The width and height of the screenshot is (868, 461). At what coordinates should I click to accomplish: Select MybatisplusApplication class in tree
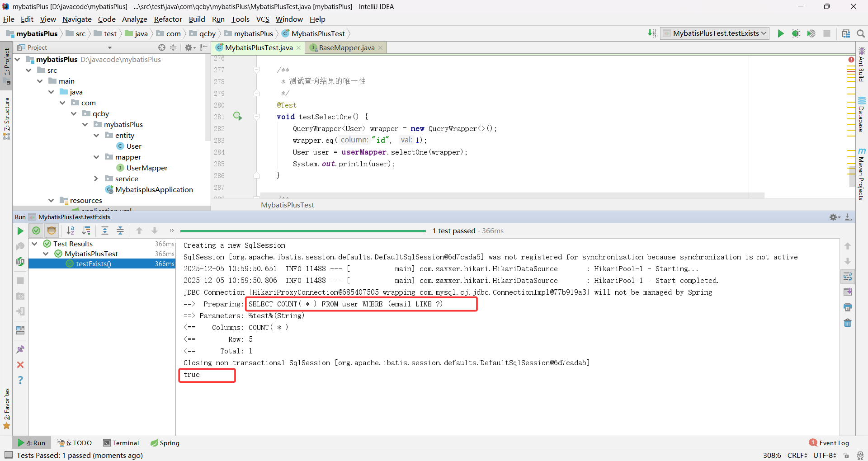(x=154, y=189)
